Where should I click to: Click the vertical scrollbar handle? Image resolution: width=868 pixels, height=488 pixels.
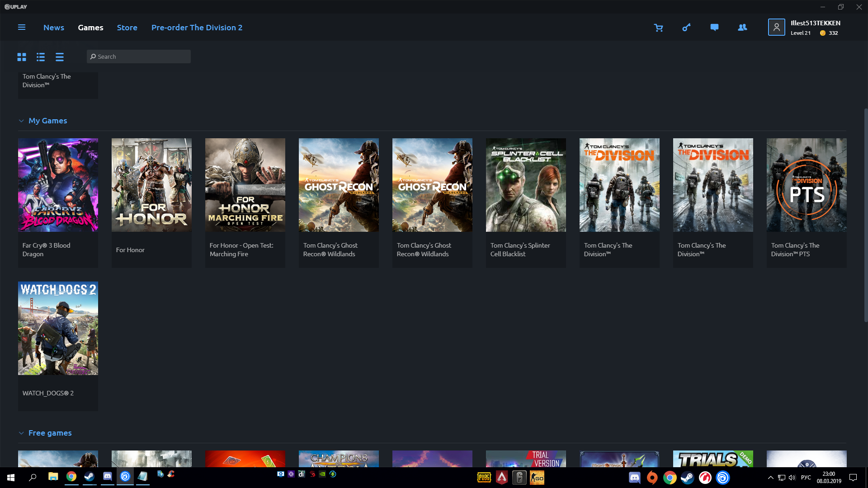pyautogui.click(x=866, y=215)
